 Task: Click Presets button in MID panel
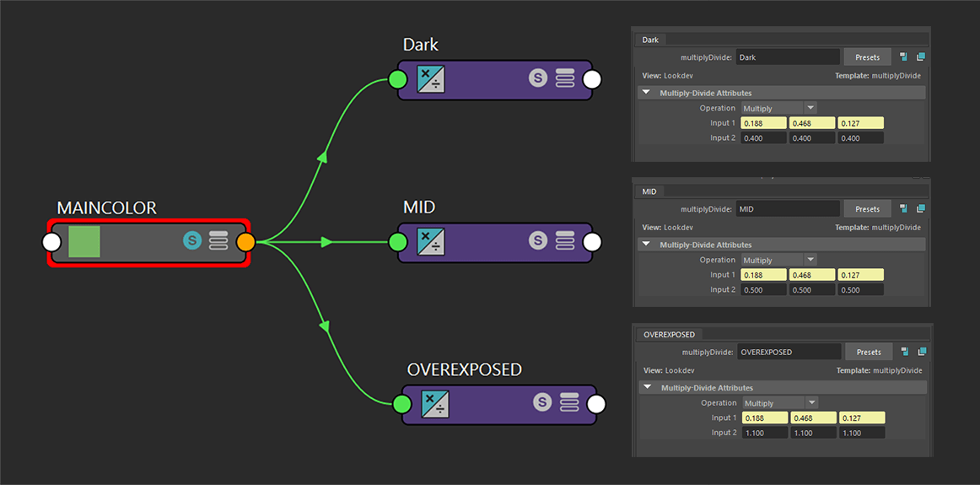click(868, 208)
